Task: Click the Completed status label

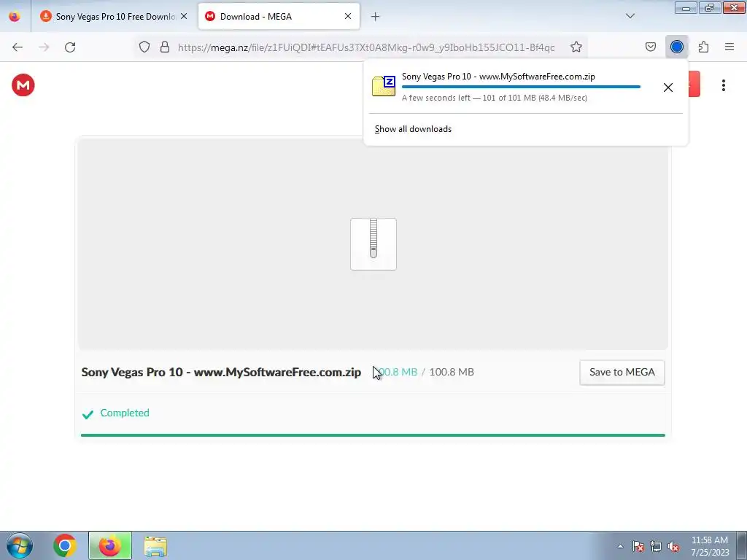Action: tap(124, 413)
